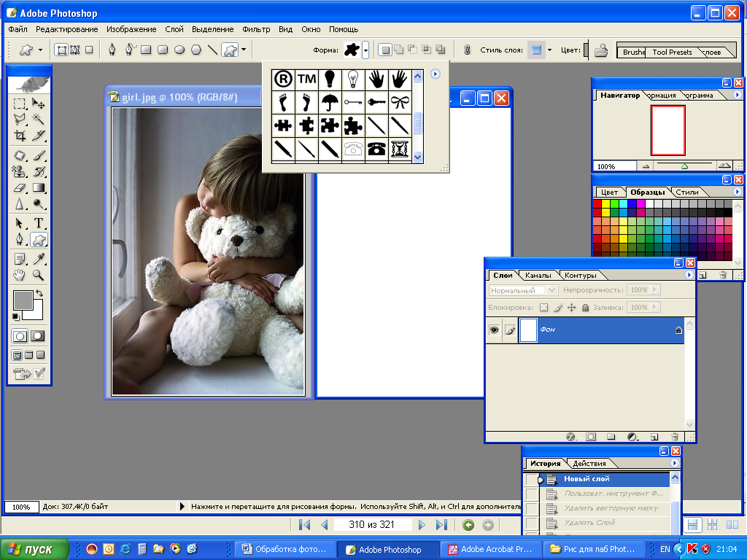Switch to the Каналы tab
The image size is (747, 560).
[538, 275]
